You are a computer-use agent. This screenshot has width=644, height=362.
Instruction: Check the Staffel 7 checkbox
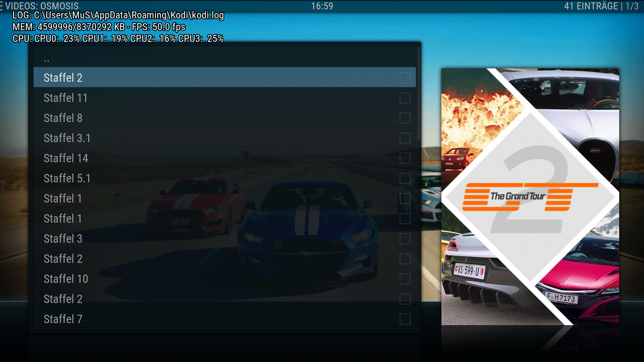coord(405,319)
